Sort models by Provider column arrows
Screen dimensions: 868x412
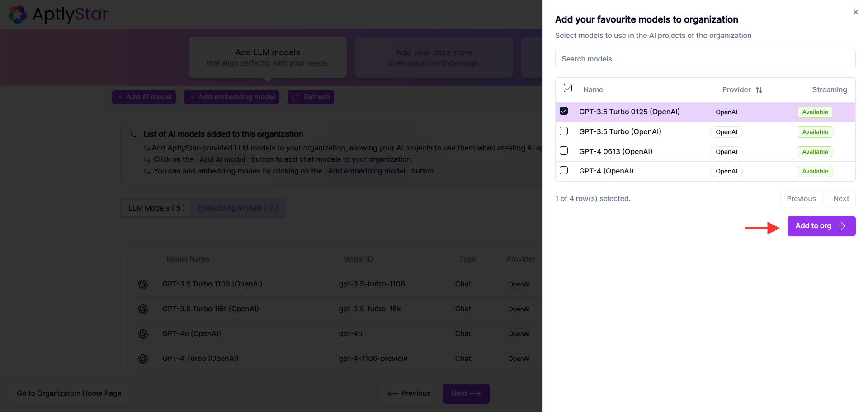pyautogui.click(x=759, y=90)
